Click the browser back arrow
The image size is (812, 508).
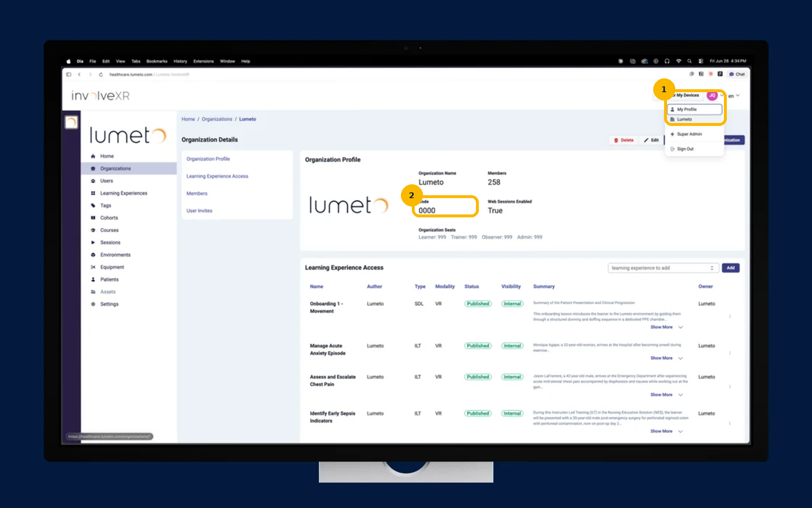coord(79,74)
